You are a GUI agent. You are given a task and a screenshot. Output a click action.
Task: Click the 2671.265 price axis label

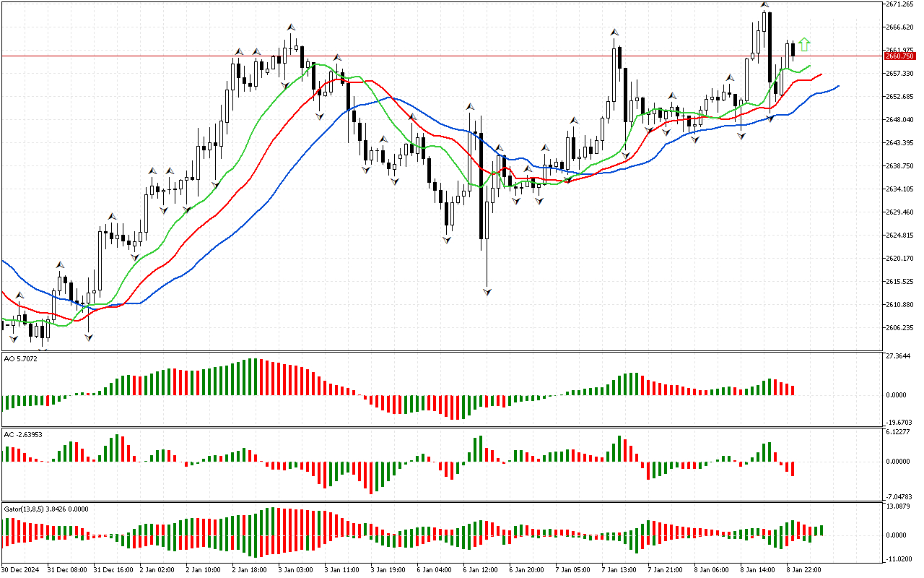[899, 4]
